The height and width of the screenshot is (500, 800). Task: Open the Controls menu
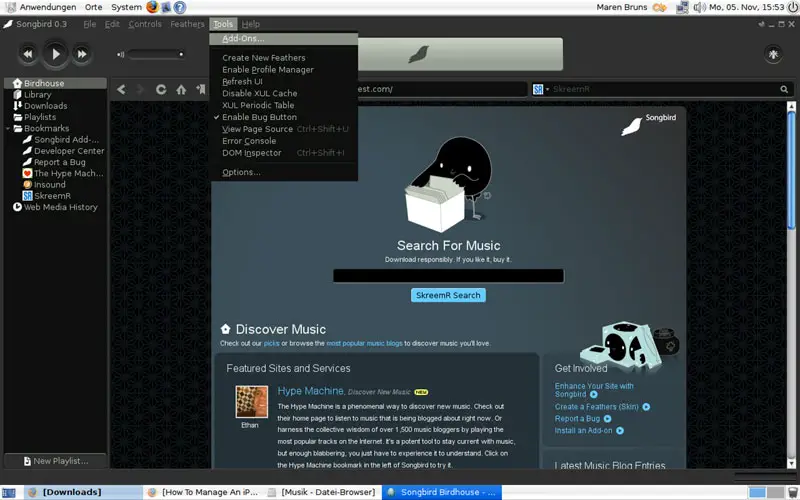[145, 24]
